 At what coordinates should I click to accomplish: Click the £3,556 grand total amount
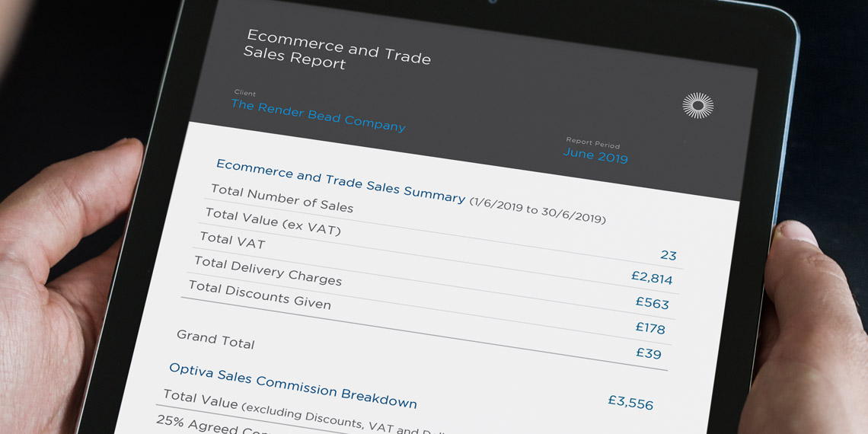[630, 402]
